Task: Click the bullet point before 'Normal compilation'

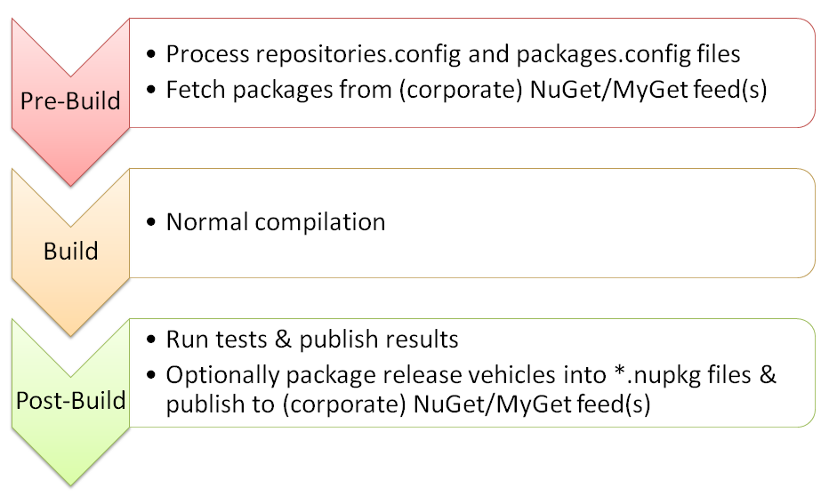Action: tap(151, 222)
